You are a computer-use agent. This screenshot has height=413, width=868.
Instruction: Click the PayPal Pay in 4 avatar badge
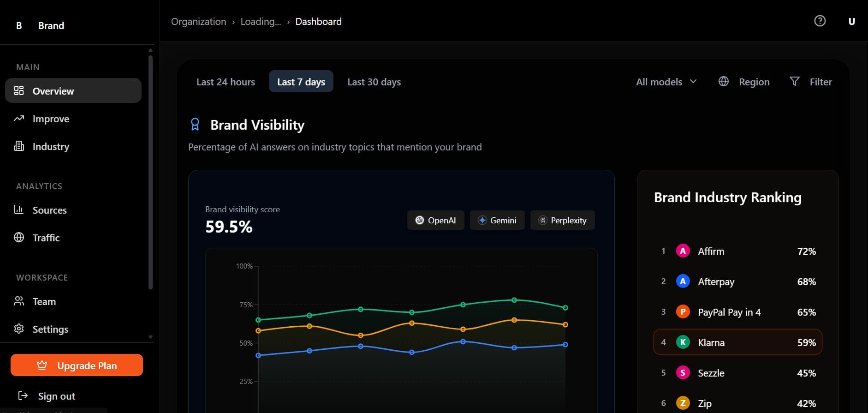pos(683,312)
